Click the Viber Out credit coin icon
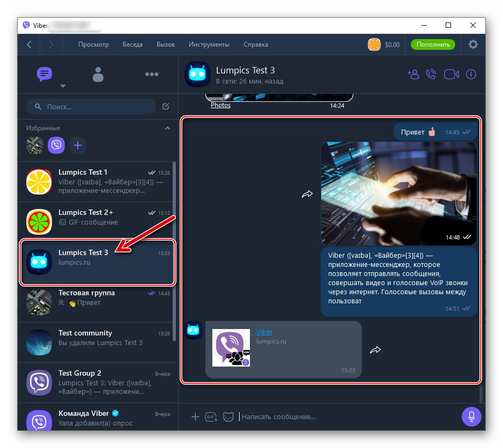Screen dimensions: 503x448 click(x=374, y=44)
